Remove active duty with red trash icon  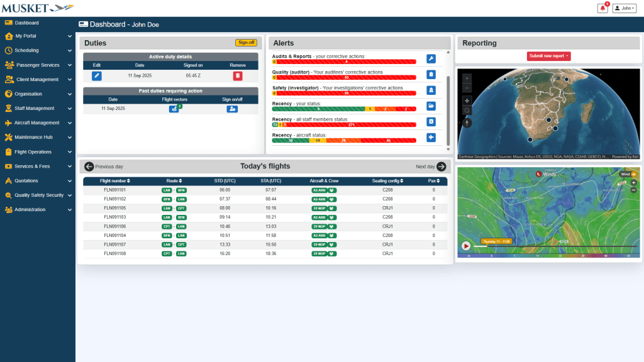(238, 76)
